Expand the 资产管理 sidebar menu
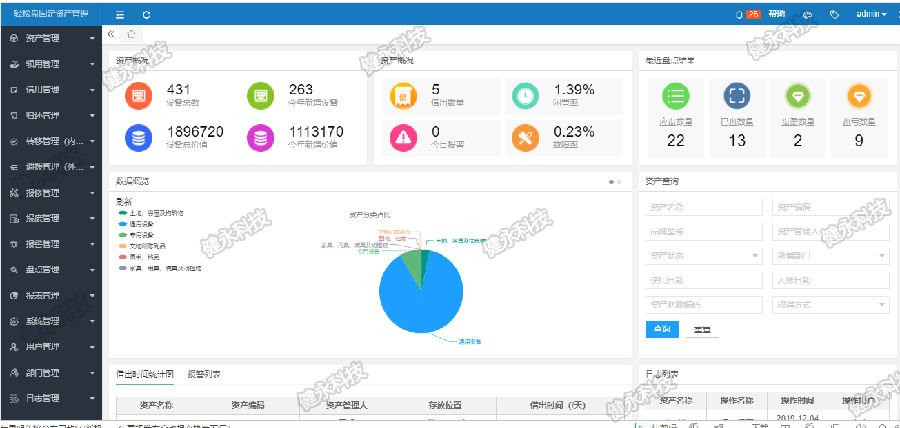 (50, 38)
